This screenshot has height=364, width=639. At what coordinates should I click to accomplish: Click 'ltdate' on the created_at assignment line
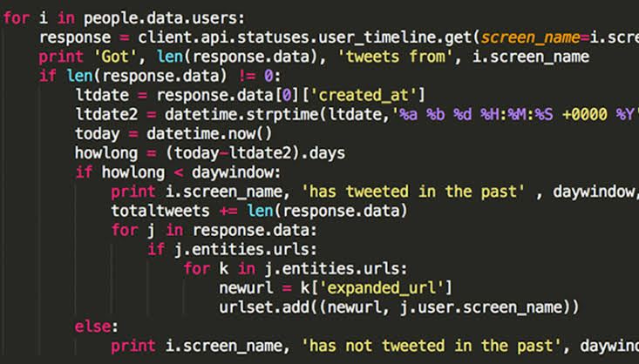point(102,96)
